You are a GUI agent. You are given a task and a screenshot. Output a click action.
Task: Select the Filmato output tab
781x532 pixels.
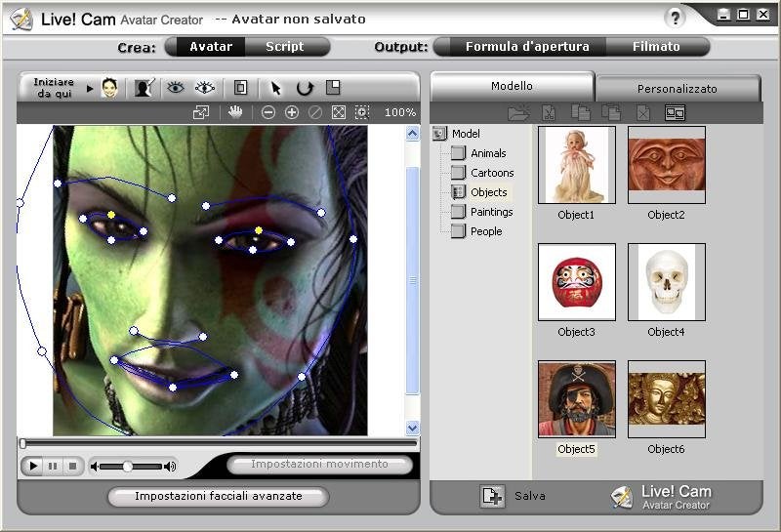(x=656, y=46)
